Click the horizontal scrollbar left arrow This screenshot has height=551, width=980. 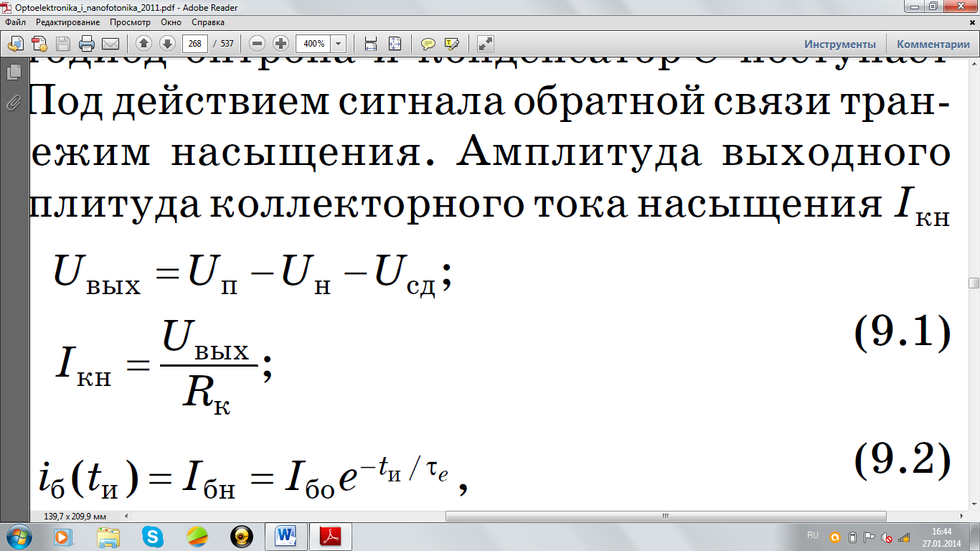pos(127,516)
